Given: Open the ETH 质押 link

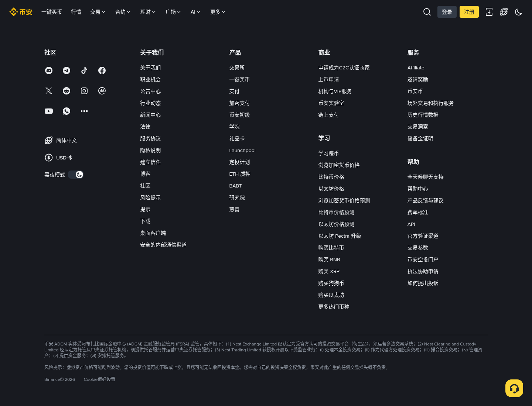Looking at the screenshot, I should [240, 174].
